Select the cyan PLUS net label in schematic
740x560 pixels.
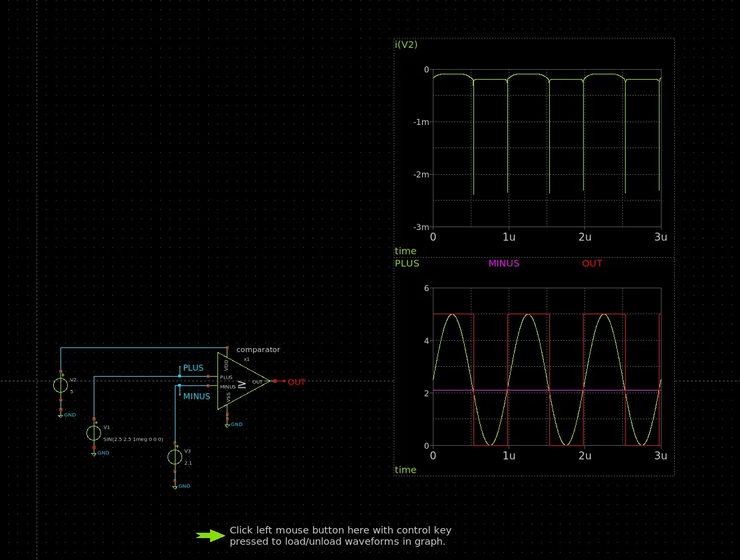tap(193, 367)
